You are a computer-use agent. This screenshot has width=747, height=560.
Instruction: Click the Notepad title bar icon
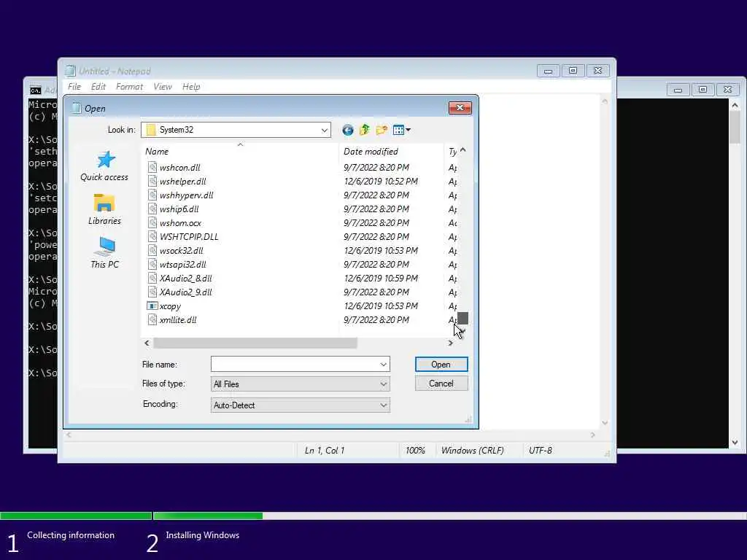click(x=71, y=71)
